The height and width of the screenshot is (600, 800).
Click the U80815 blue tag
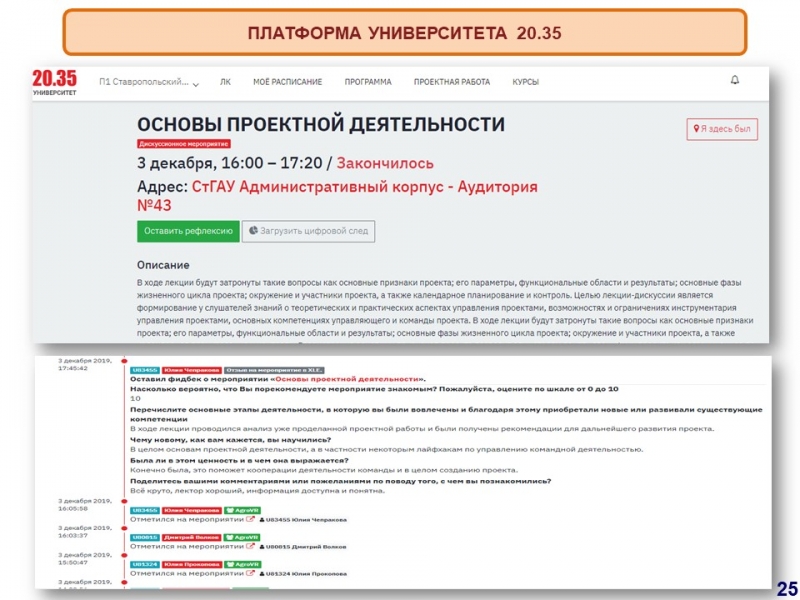[x=145, y=537]
